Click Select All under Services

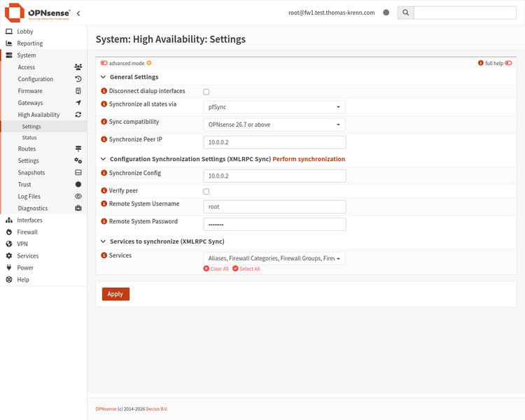tap(246, 269)
